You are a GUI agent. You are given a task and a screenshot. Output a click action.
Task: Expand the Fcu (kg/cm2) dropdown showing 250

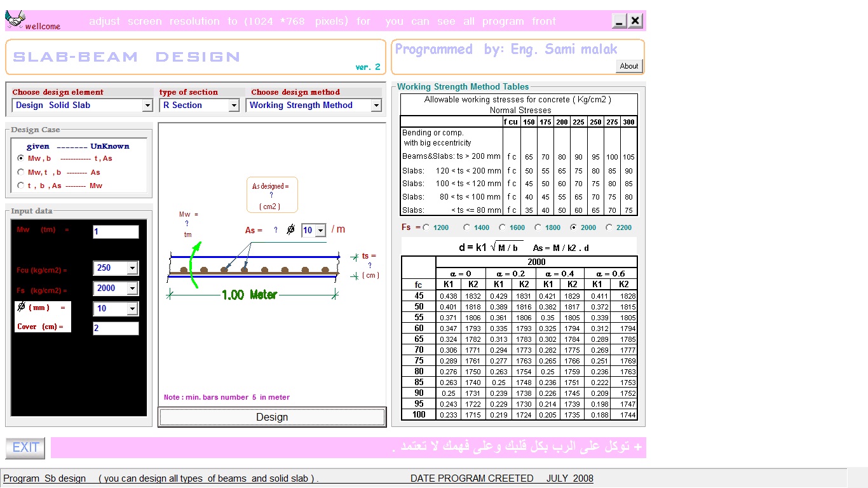(x=132, y=269)
